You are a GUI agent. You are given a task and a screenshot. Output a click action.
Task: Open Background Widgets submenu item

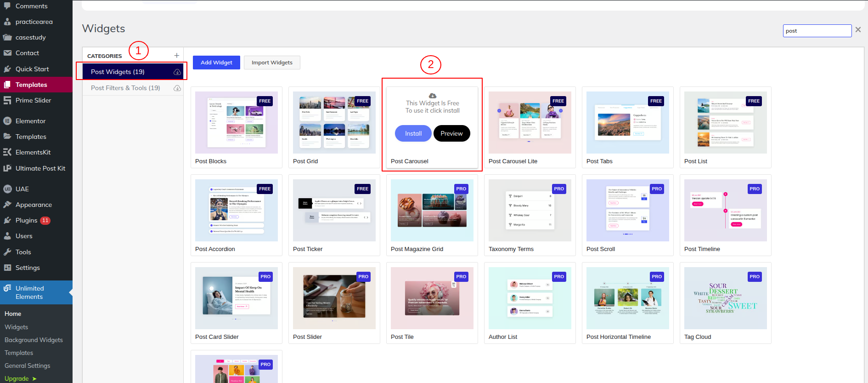pos(34,340)
